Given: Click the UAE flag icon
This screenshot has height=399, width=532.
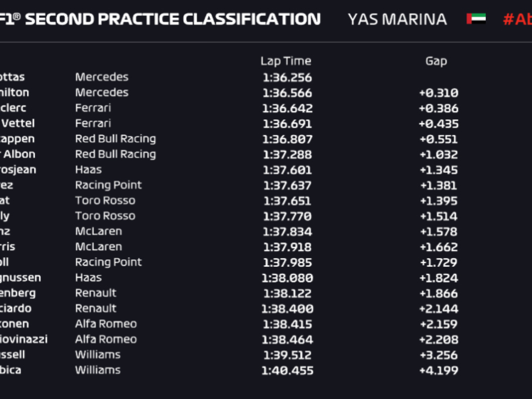Looking at the screenshot, I should (476, 19).
